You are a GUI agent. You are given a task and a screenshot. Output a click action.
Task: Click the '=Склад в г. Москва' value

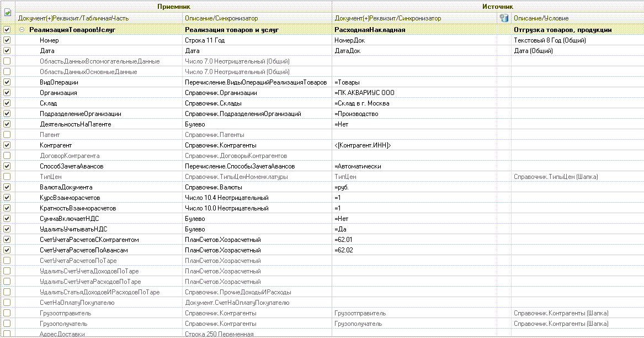(415, 103)
